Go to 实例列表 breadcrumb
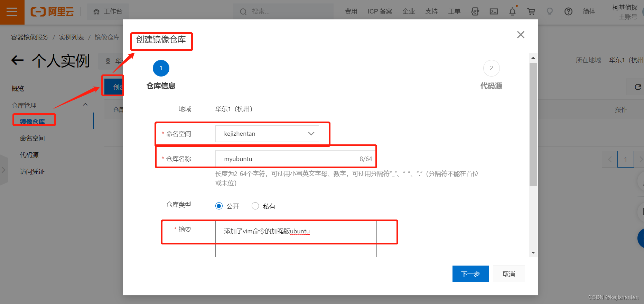The width and height of the screenshot is (644, 304). coord(71,37)
